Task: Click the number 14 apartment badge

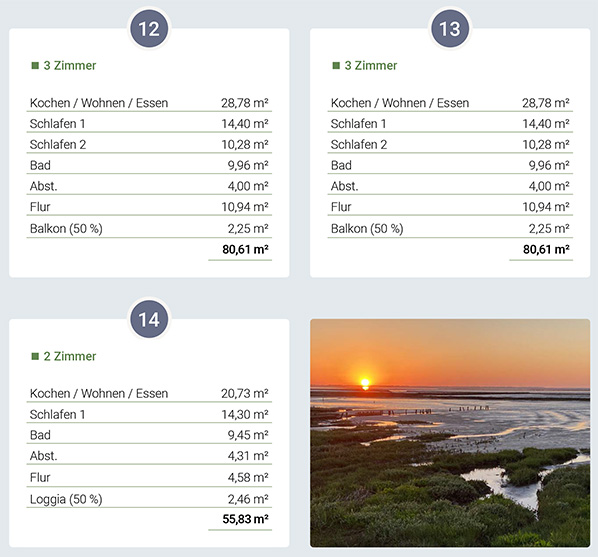Action: 149,319
